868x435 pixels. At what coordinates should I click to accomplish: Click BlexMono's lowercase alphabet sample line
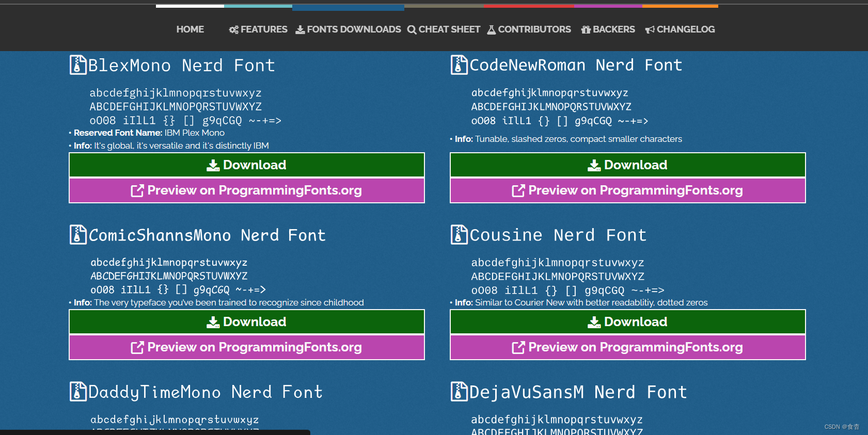coord(176,93)
